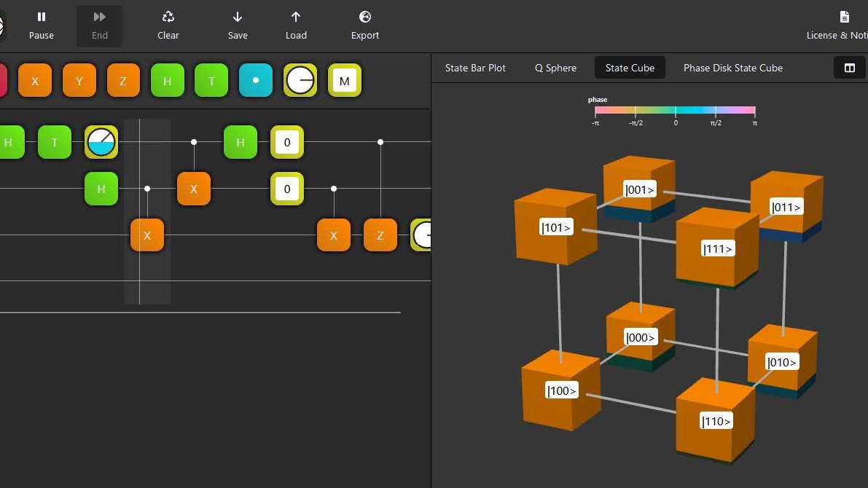The image size is (868, 488).
Task: Open Phase Disk State Cube tab
Action: (733, 68)
